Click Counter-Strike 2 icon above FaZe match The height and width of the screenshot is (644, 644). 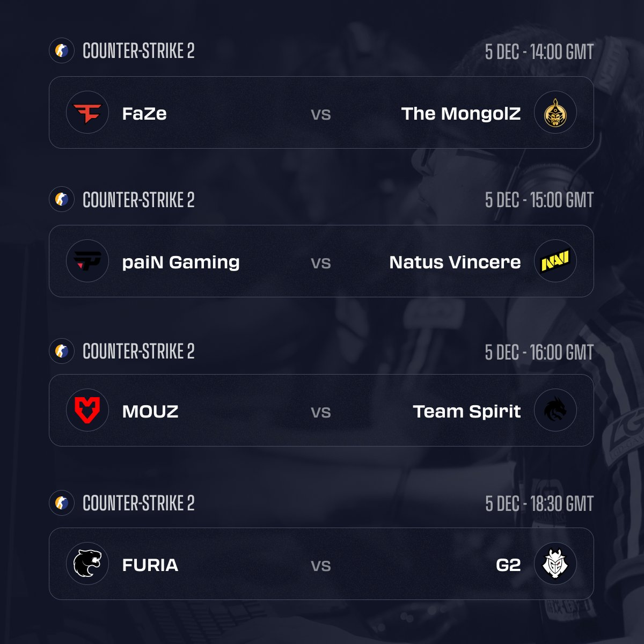(61, 51)
